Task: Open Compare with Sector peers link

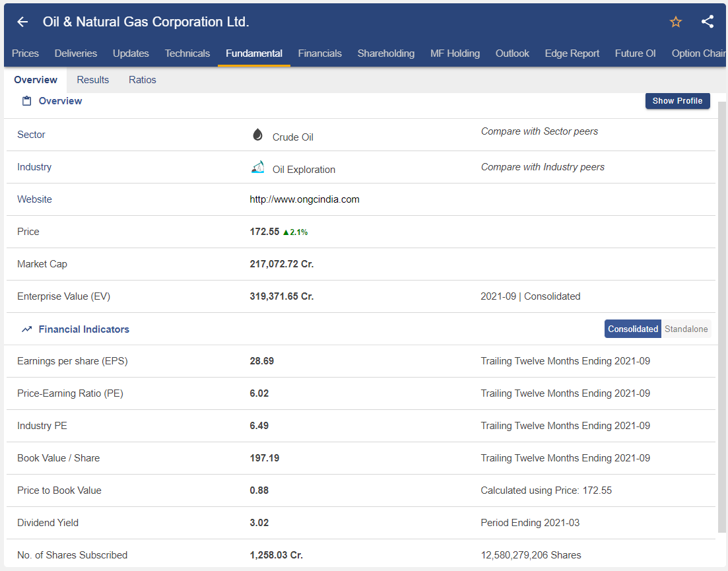Action: (539, 131)
